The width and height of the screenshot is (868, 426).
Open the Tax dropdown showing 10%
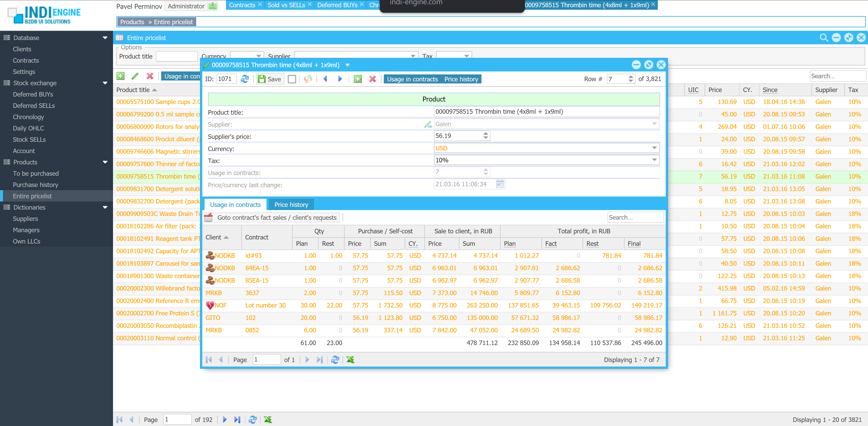click(x=654, y=160)
